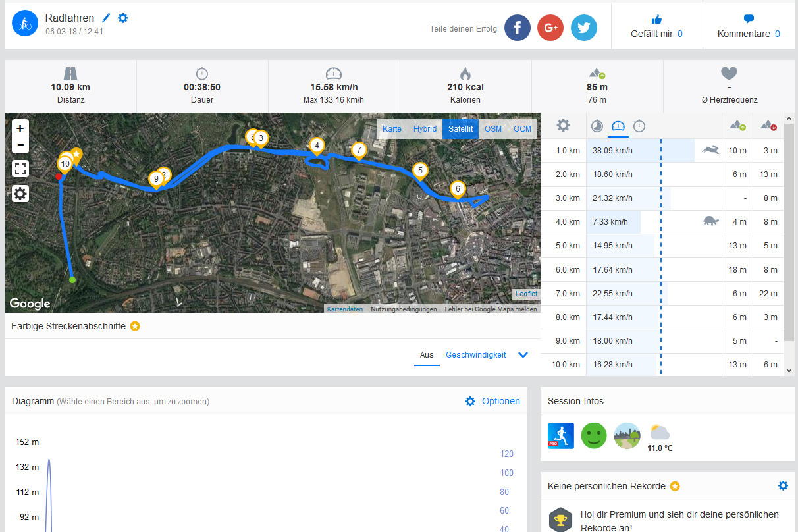This screenshot has height=532, width=798.
Task: Share on Twitter
Action: (584, 28)
